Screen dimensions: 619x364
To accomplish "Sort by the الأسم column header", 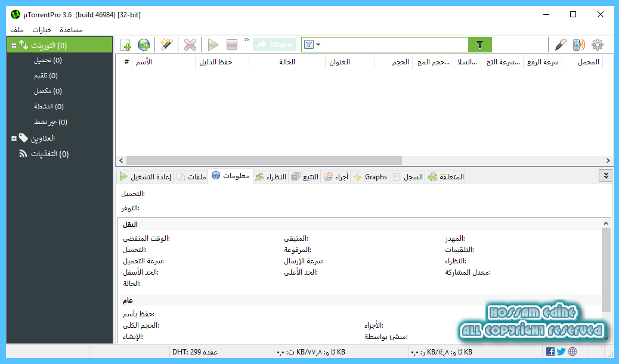I will 164,62.
